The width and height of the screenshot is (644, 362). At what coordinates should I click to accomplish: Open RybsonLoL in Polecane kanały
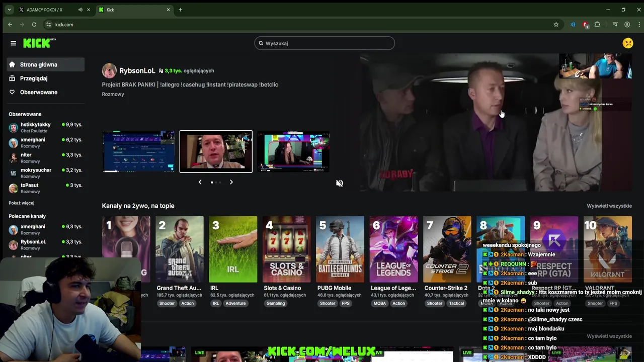[46, 244]
